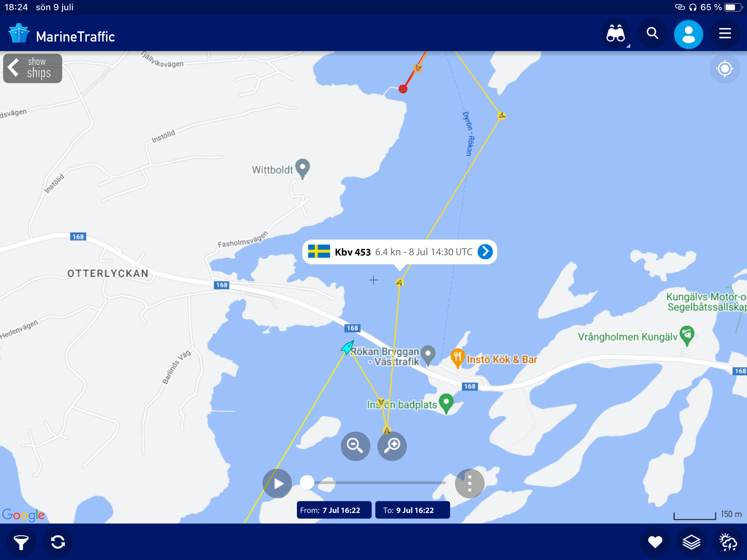Image resolution: width=747 pixels, height=560 pixels.
Task: Zoom in the track view
Action: coord(392,446)
